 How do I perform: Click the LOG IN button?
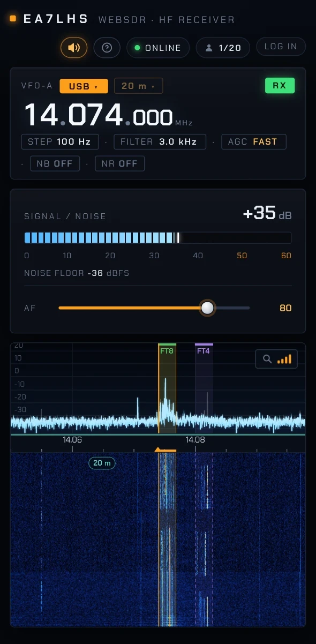(x=281, y=47)
